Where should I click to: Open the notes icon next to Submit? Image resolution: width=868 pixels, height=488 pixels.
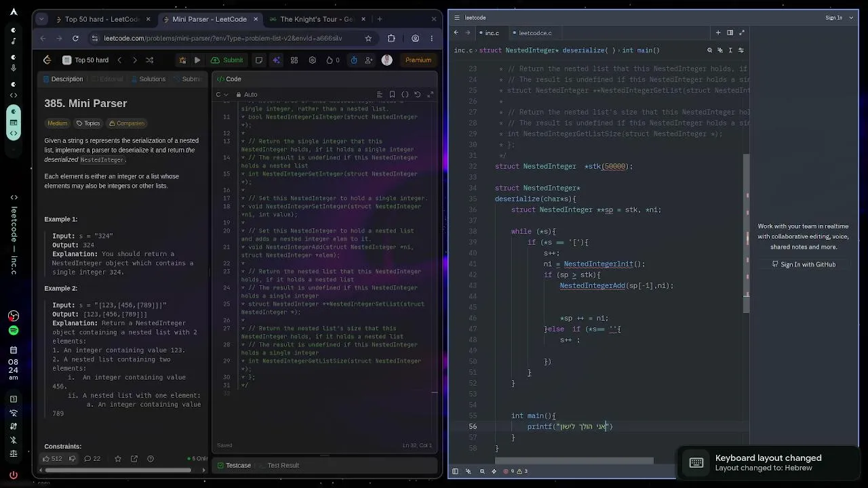259,60
